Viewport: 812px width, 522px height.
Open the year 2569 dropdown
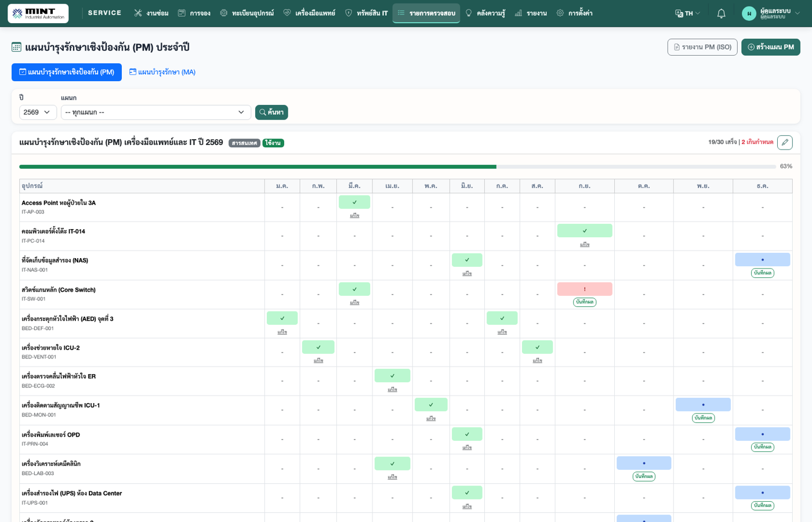(38, 113)
